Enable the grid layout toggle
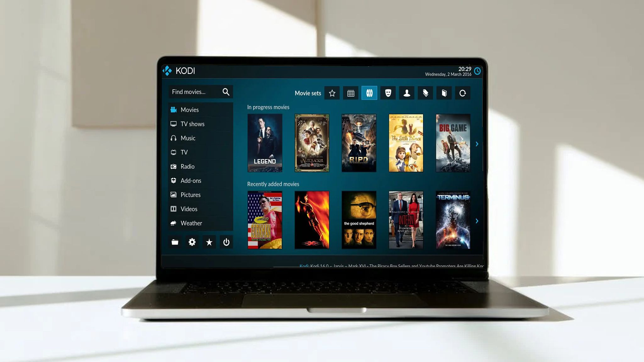The height and width of the screenshot is (362, 644). 351,93
